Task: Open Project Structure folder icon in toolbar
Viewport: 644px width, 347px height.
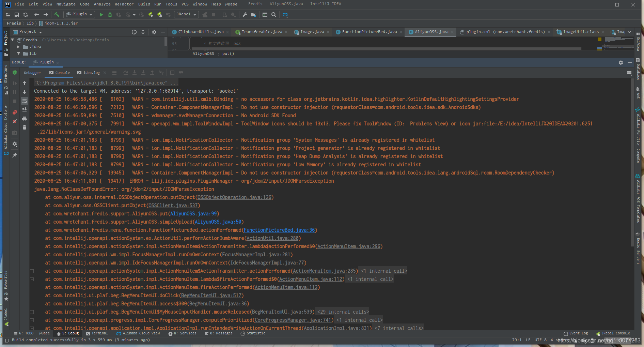Action: coord(254,15)
